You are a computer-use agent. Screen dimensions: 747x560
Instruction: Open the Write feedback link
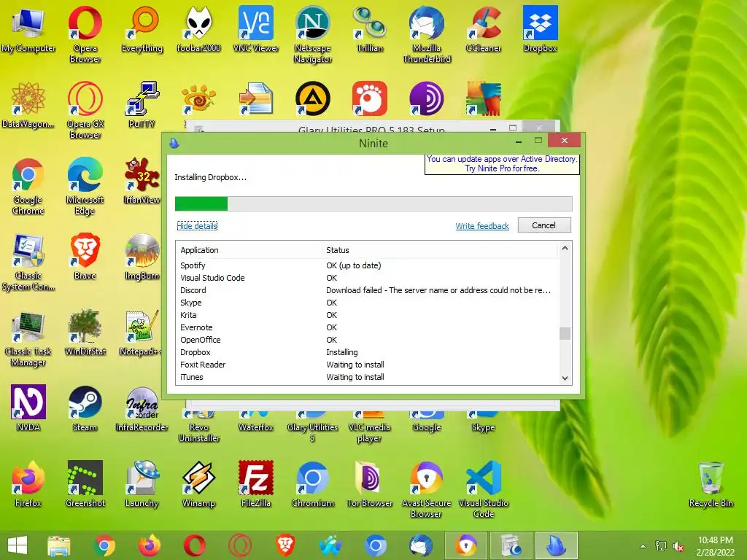tap(482, 226)
